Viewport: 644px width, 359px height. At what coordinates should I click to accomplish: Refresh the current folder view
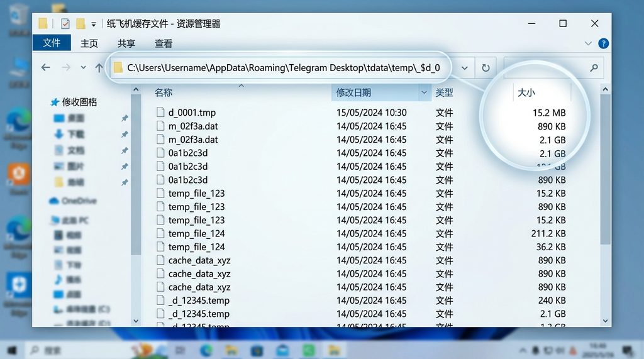coord(486,68)
